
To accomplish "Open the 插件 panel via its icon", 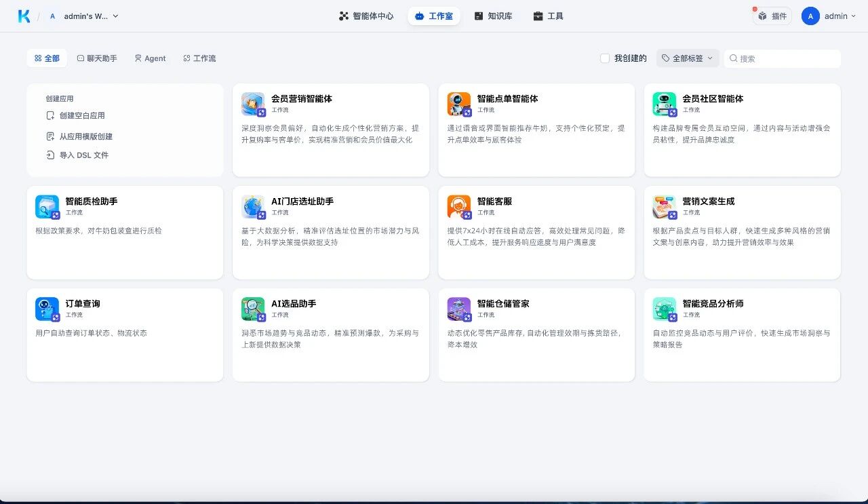I will (x=772, y=16).
